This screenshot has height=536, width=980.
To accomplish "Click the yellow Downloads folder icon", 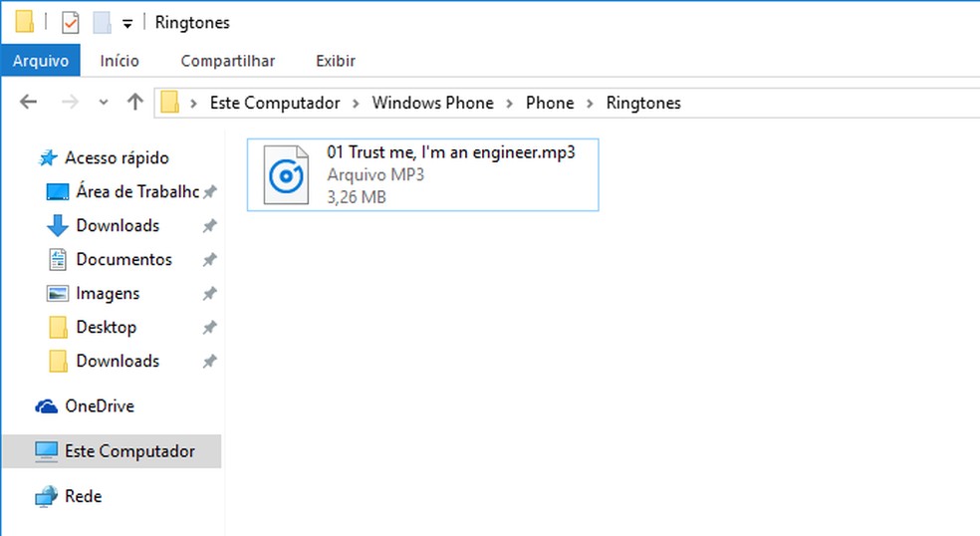I will click(x=58, y=361).
